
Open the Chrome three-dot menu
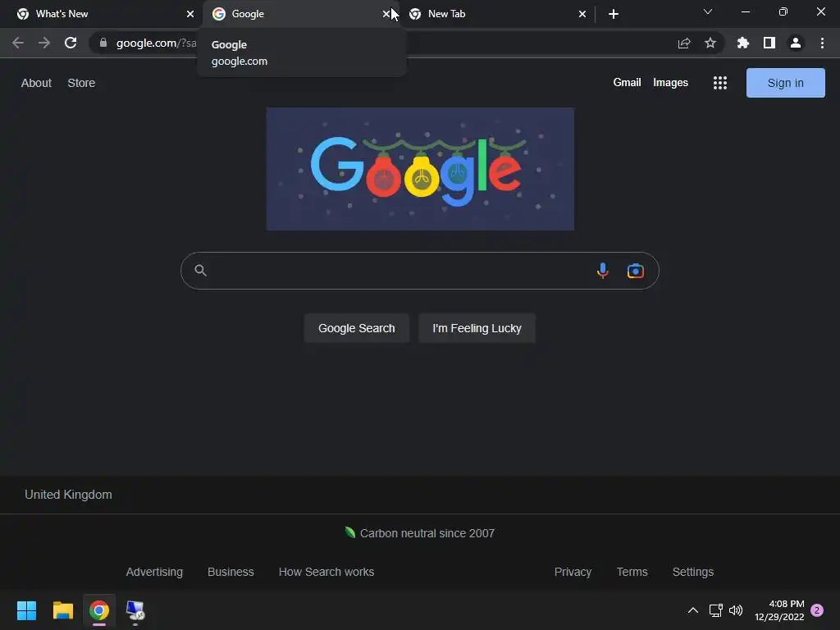pyautogui.click(x=822, y=43)
